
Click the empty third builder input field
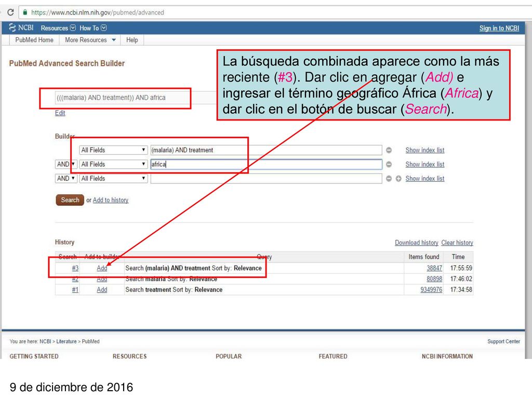coord(267,179)
